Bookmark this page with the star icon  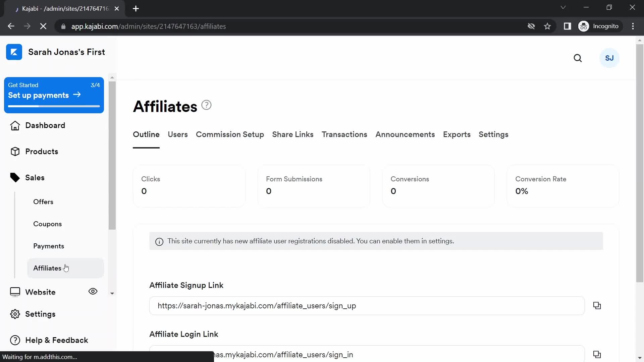[547, 26]
